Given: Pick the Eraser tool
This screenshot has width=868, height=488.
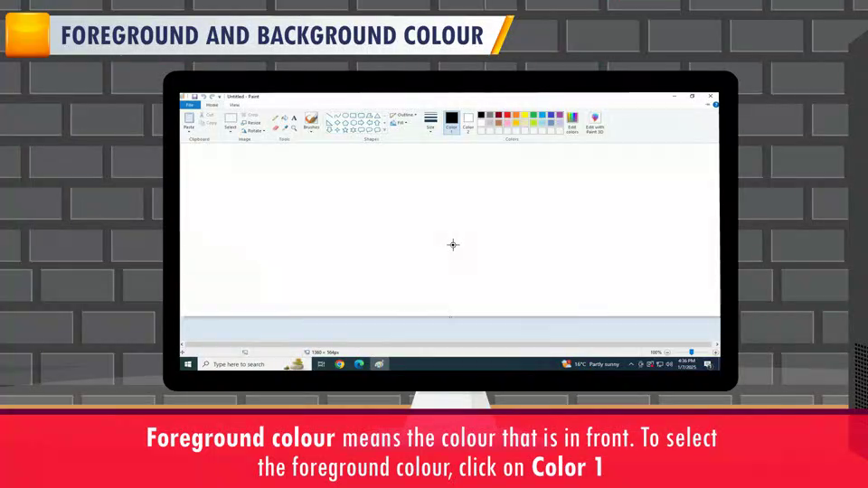Looking at the screenshot, I should point(276,128).
